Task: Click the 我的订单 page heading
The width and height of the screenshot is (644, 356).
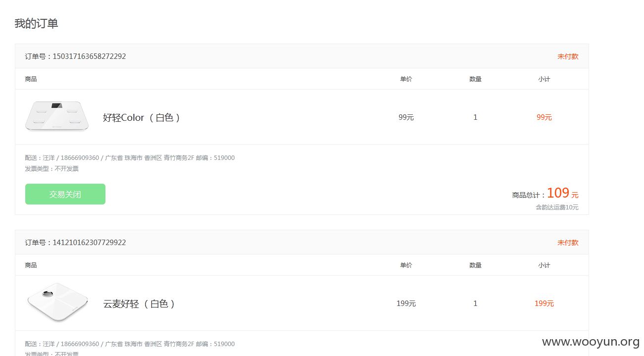Action: click(37, 23)
